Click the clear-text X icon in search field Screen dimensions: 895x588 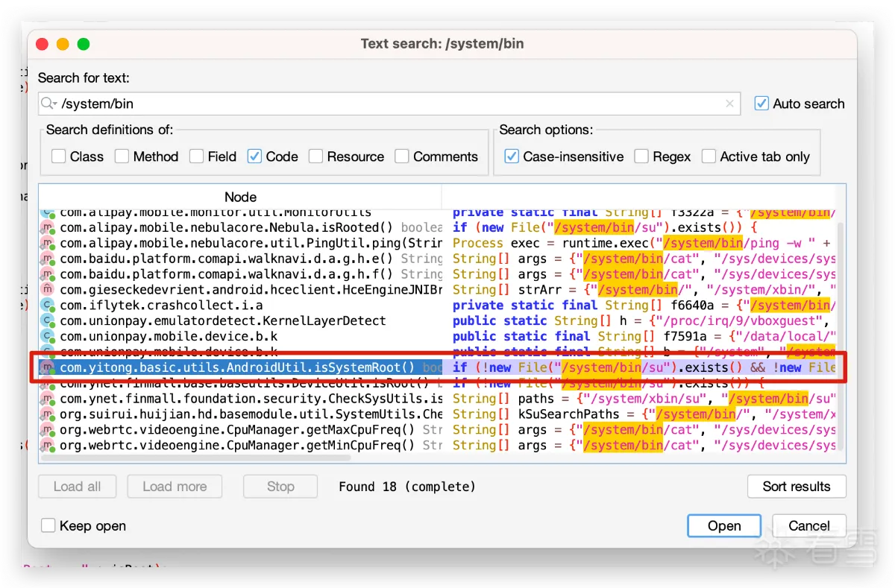(x=729, y=104)
